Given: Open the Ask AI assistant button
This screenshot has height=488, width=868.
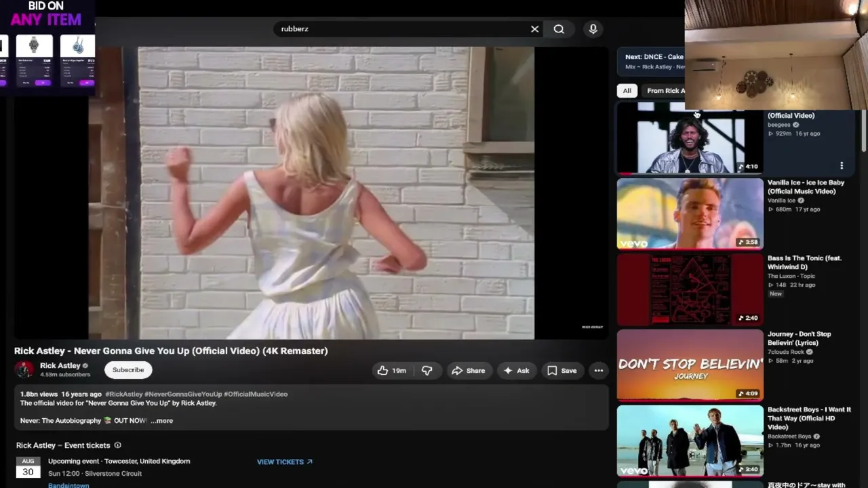Looking at the screenshot, I should tap(516, 371).
